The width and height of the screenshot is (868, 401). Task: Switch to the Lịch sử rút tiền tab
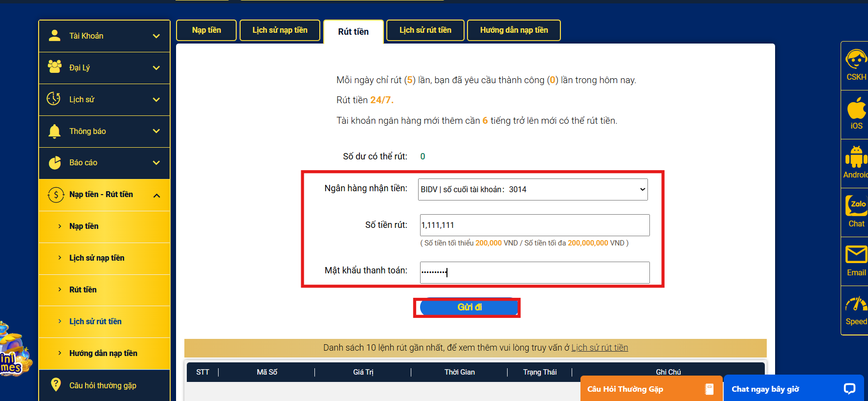(x=425, y=30)
